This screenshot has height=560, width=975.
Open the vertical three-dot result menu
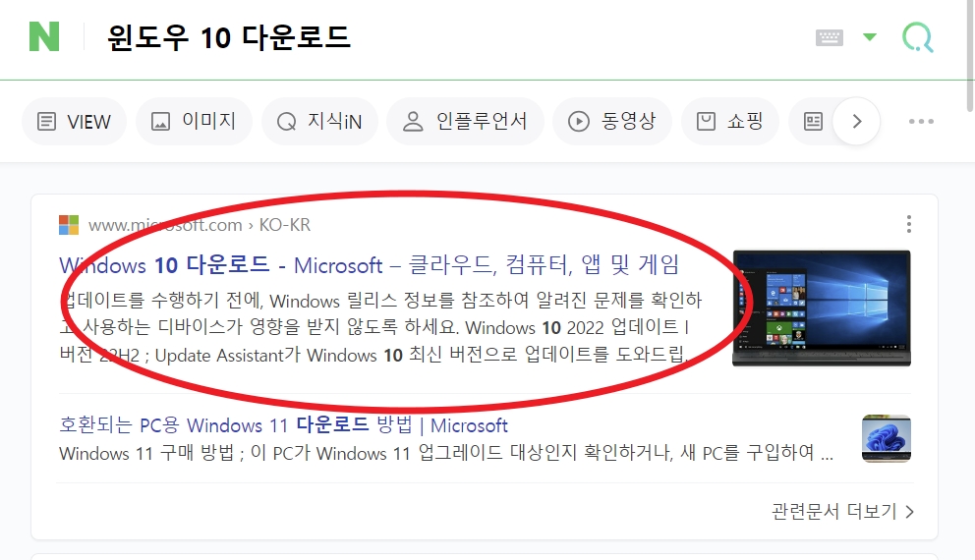coord(909,224)
